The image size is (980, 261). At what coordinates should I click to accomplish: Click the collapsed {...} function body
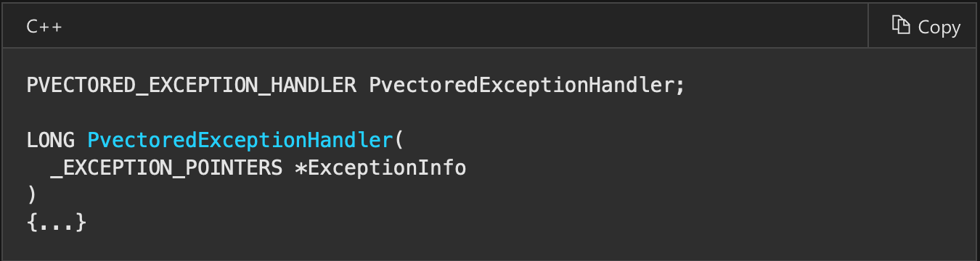(57, 222)
